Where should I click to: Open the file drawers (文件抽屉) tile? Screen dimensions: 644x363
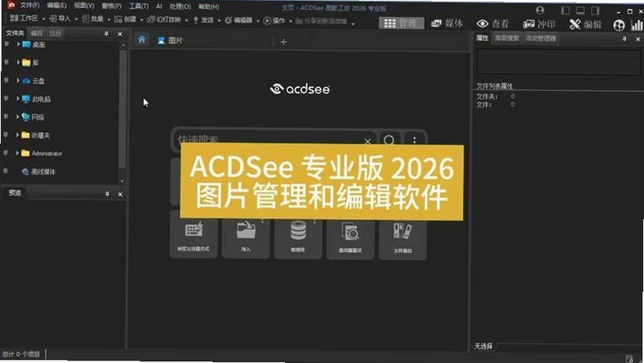[402, 238]
